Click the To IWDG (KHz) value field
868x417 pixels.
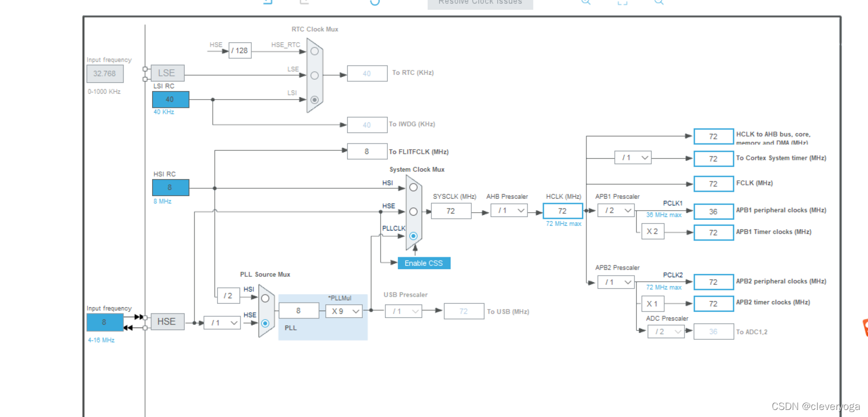(x=367, y=125)
